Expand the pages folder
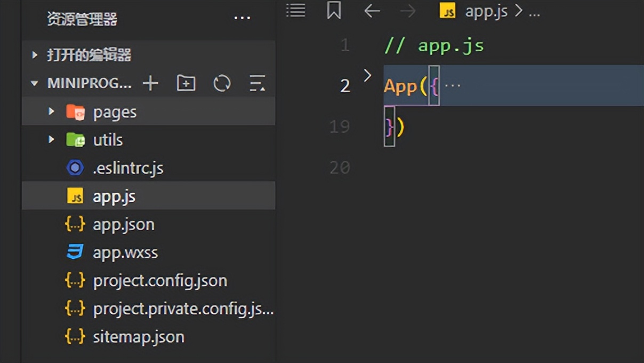 point(52,112)
